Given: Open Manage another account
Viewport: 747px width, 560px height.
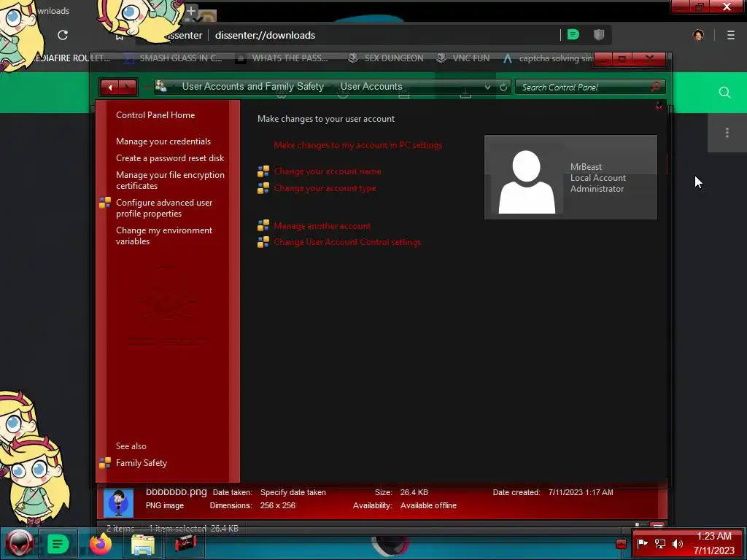Looking at the screenshot, I should point(322,226).
